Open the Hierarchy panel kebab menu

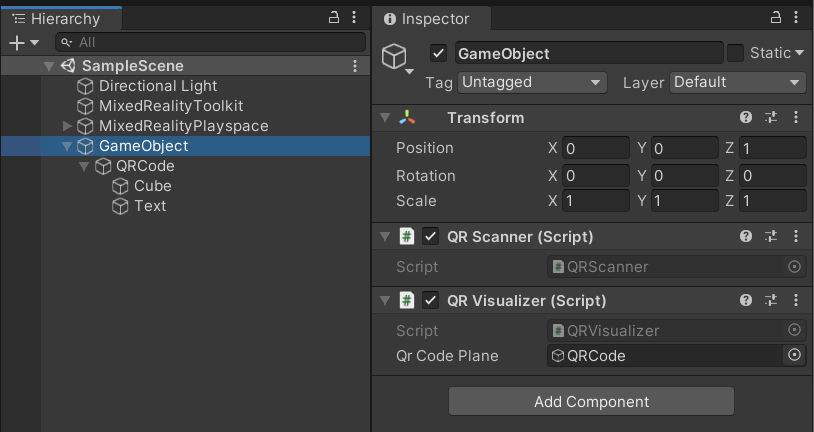coord(354,18)
